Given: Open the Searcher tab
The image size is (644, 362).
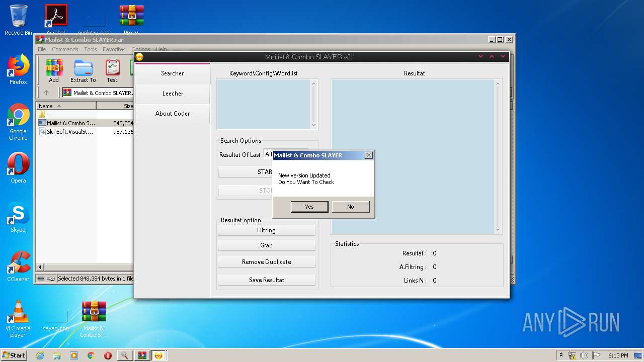Looking at the screenshot, I should click(x=173, y=73).
